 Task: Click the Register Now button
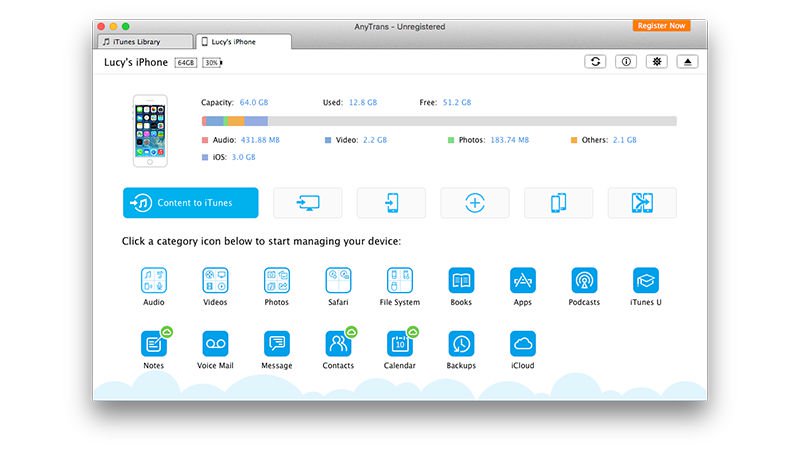point(661,26)
